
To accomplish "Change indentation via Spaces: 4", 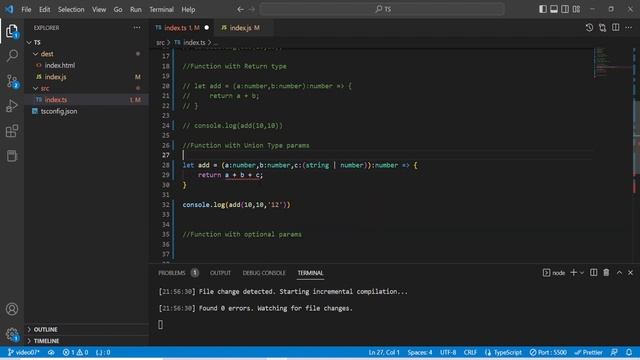I will pos(420,352).
